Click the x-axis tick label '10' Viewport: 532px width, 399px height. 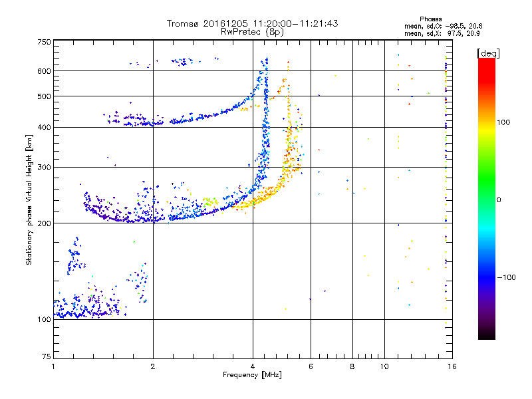[384, 366]
